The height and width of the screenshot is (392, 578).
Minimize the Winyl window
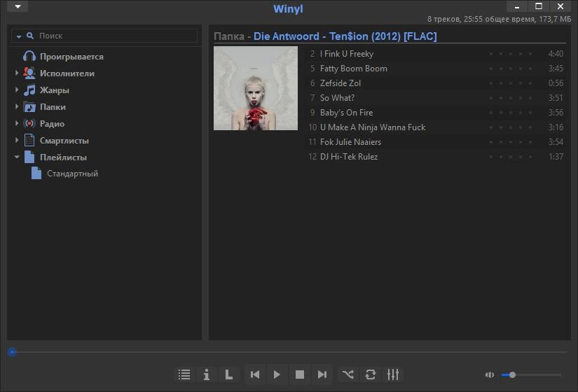(x=517, y=6)
